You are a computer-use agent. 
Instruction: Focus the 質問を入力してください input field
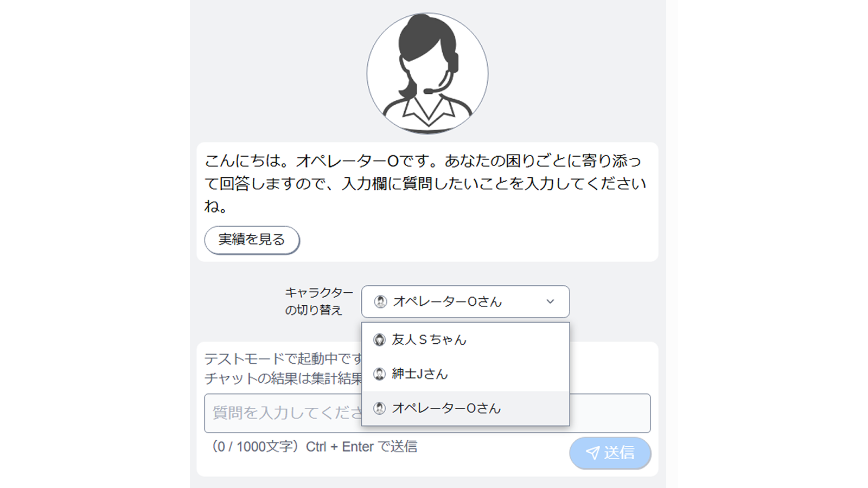click(427, 413)
